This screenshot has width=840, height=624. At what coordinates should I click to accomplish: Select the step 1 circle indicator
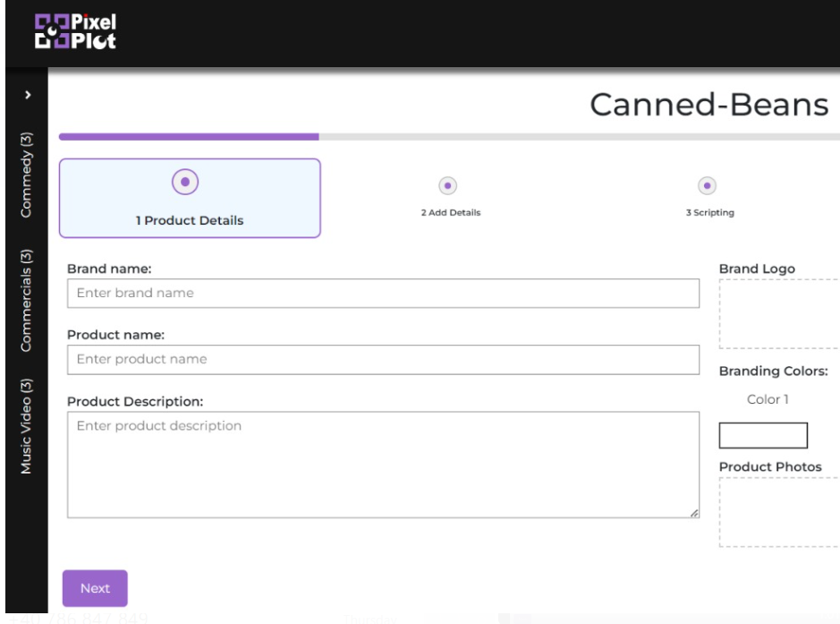[184, 182]
